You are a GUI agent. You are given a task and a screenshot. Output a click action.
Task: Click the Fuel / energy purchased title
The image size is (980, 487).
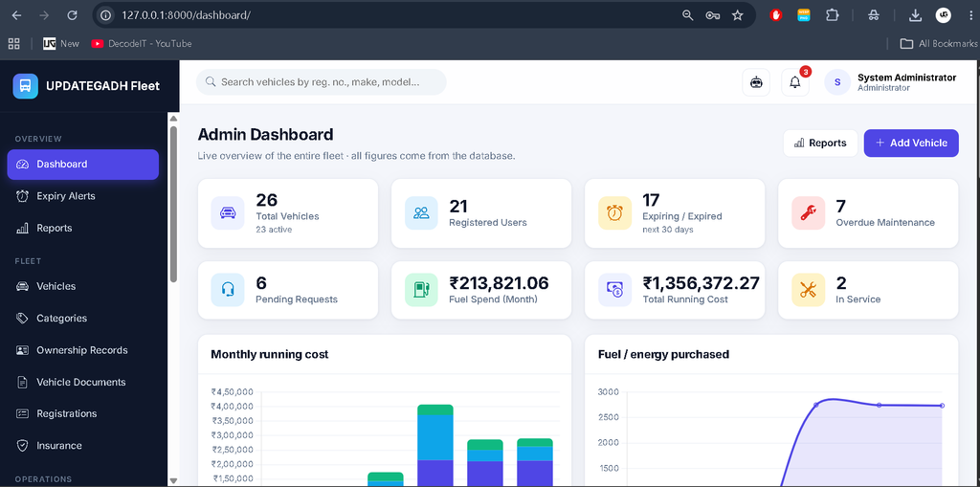coord(663,354)
